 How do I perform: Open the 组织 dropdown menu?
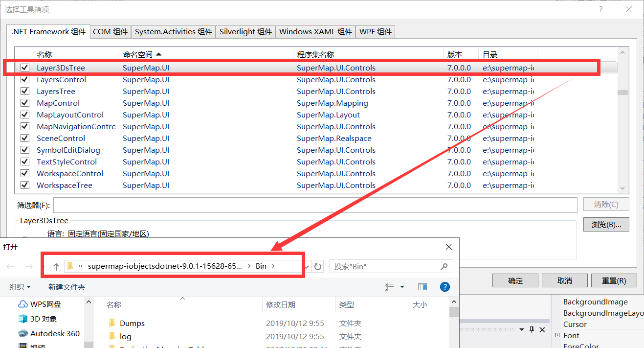tap(20, 287)
